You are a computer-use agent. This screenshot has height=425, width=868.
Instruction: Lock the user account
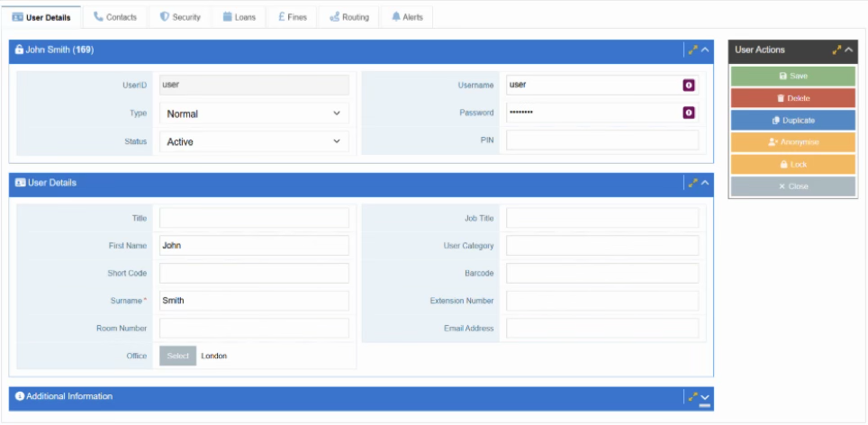pyautogui.click(x=792, y=165)
